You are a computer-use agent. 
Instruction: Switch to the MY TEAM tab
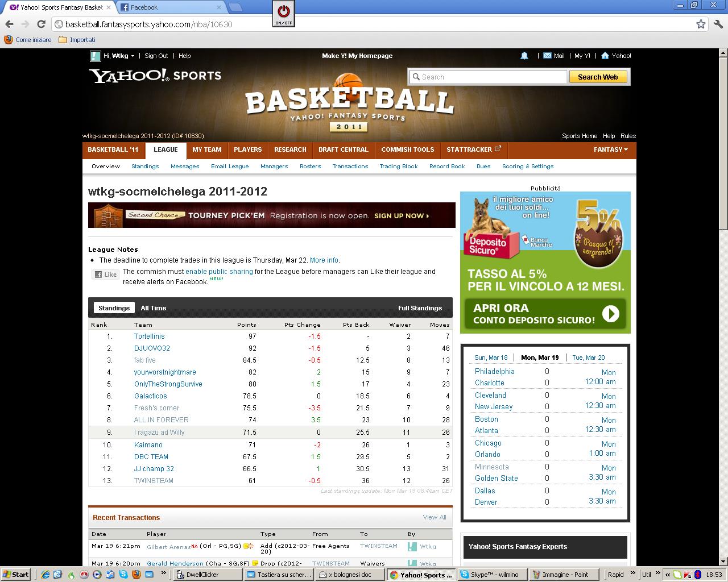[x=206, y=149]
